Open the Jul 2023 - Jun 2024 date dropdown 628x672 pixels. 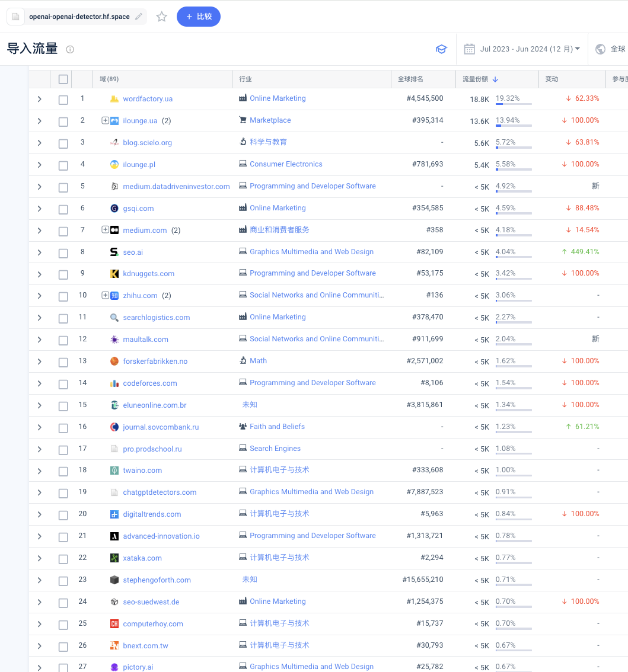pyautogui.click(x=530, y=49)
